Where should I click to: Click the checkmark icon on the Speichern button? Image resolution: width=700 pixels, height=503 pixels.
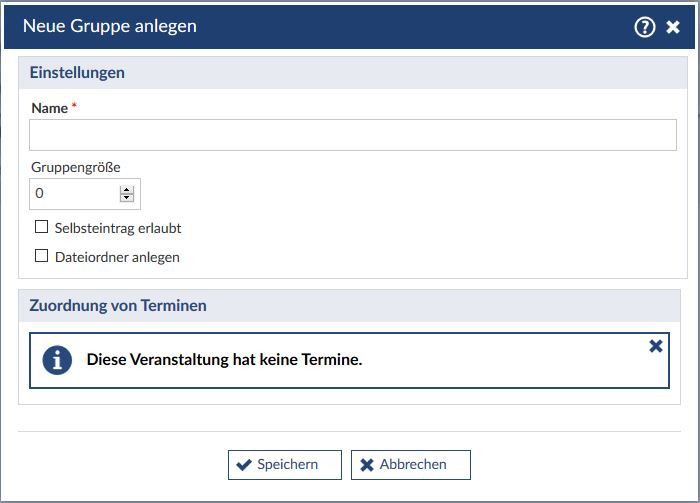(243, 465)
